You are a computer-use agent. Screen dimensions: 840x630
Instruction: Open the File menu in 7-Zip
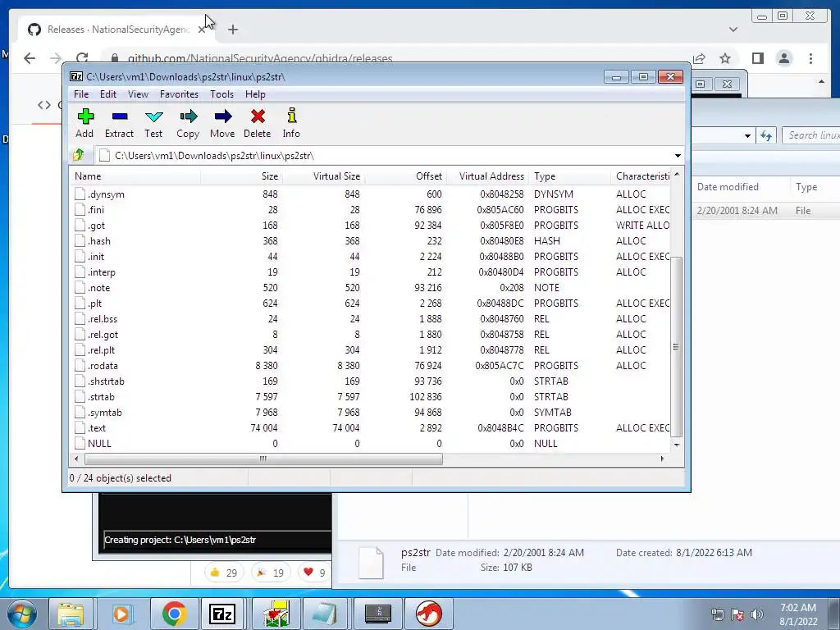point(81,94)
